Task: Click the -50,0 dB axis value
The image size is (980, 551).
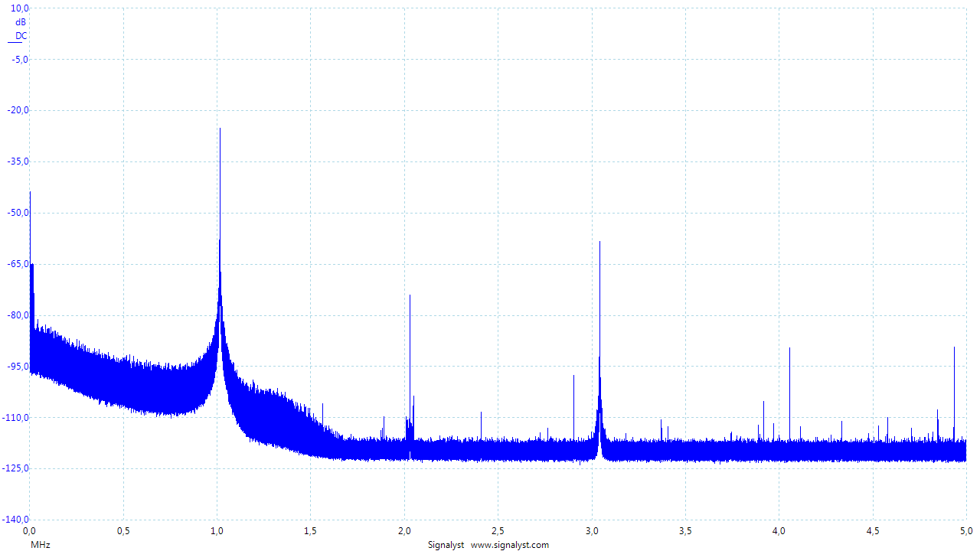Action: point(17,213)
